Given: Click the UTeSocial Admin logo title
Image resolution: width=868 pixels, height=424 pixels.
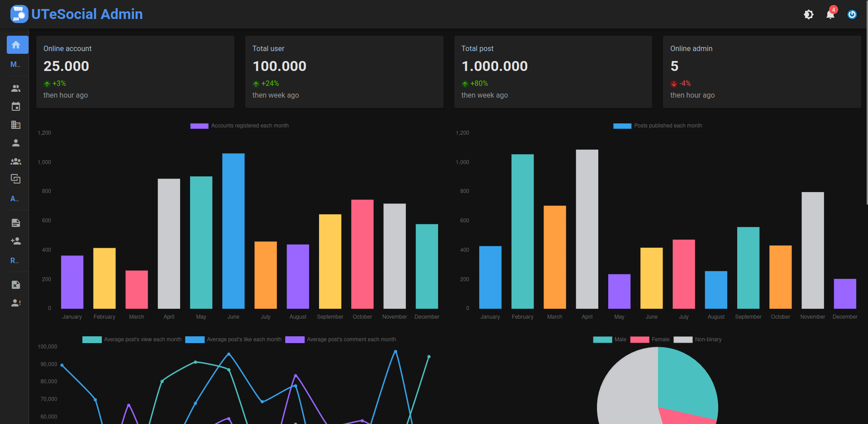Looking at the screenshot, I should 87,14.
